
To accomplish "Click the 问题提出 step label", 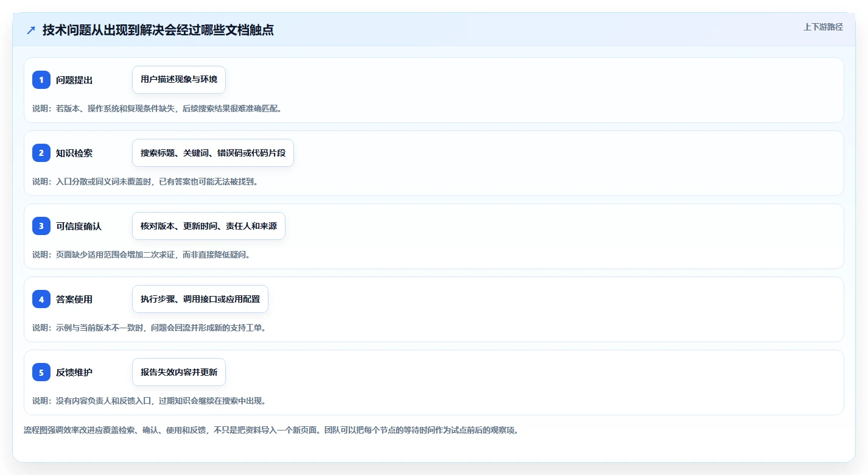I will [74, 80].
